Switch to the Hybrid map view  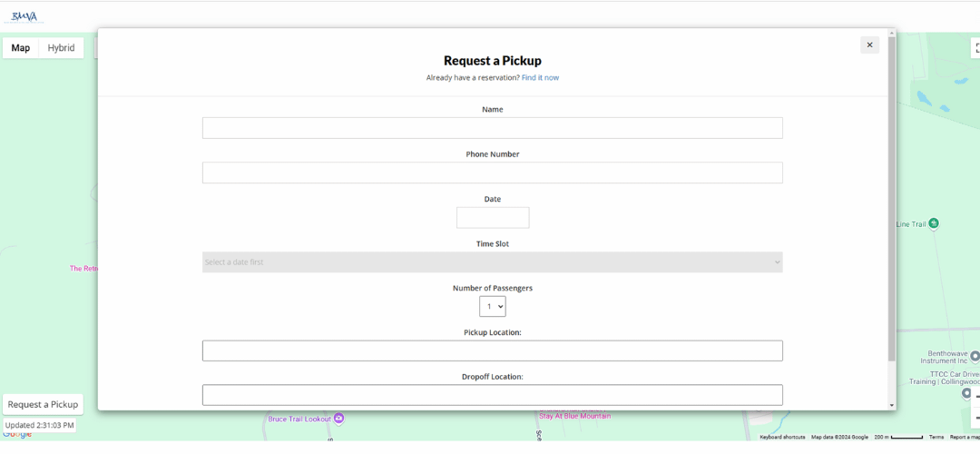click(61, 48)
